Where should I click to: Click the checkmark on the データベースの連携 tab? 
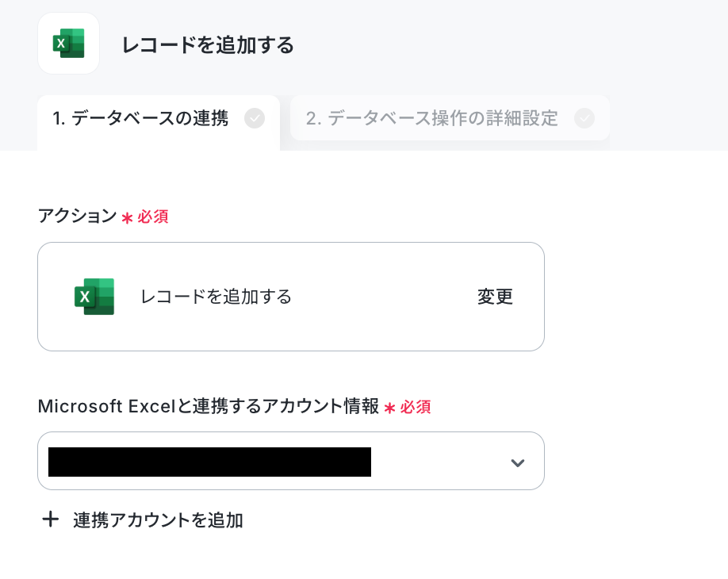255,118
